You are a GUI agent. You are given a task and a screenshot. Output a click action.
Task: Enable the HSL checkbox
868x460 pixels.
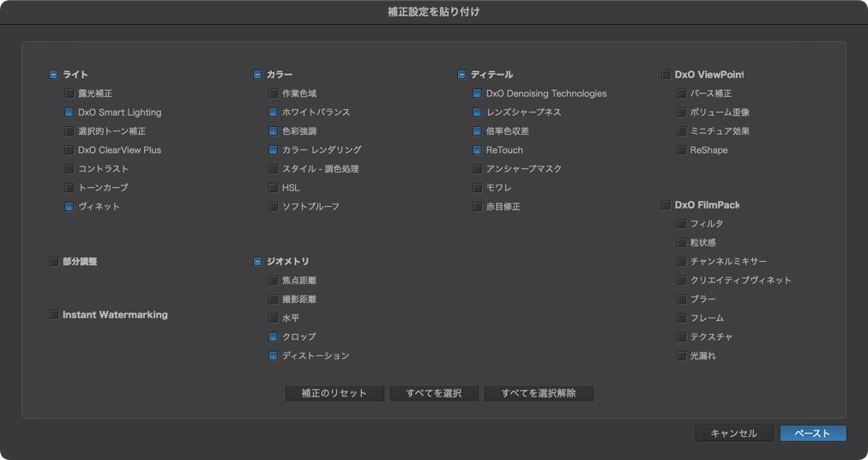pos(273,188)
